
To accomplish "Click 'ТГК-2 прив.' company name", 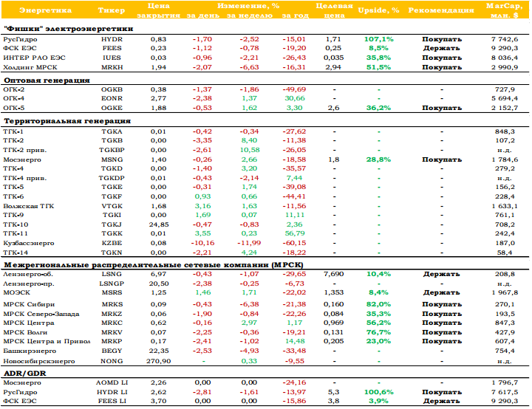I will tap(25, 151).
